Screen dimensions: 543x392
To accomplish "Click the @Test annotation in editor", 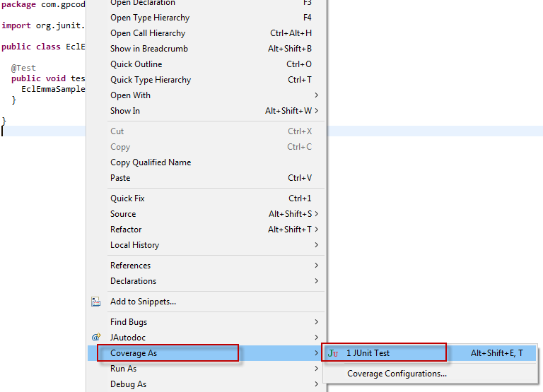I will [23, 69].
